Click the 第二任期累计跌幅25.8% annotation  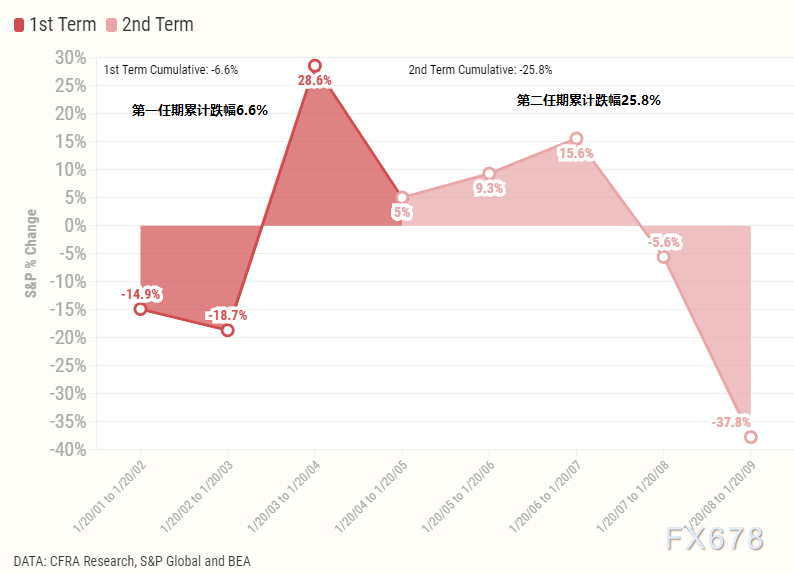[x=588, y=100]
